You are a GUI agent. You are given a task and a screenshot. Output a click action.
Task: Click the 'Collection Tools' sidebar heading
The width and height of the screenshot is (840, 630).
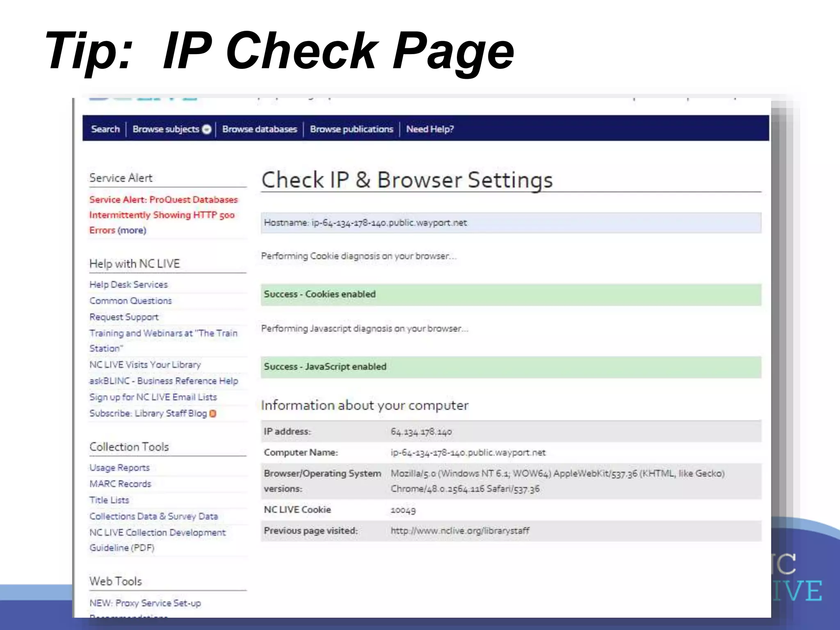click(129, 447)
